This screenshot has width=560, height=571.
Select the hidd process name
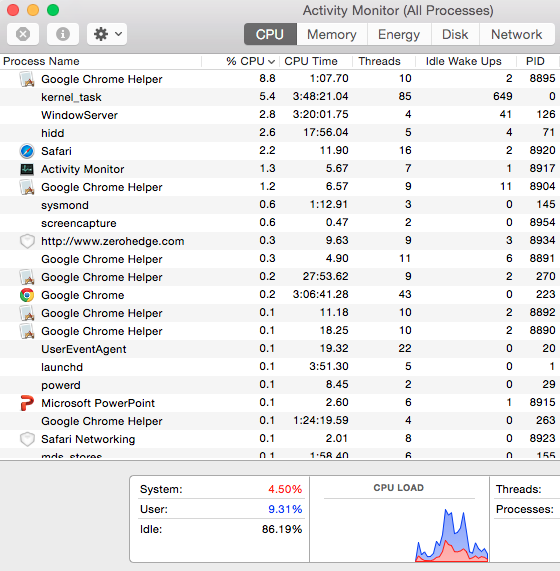point(52,133)
